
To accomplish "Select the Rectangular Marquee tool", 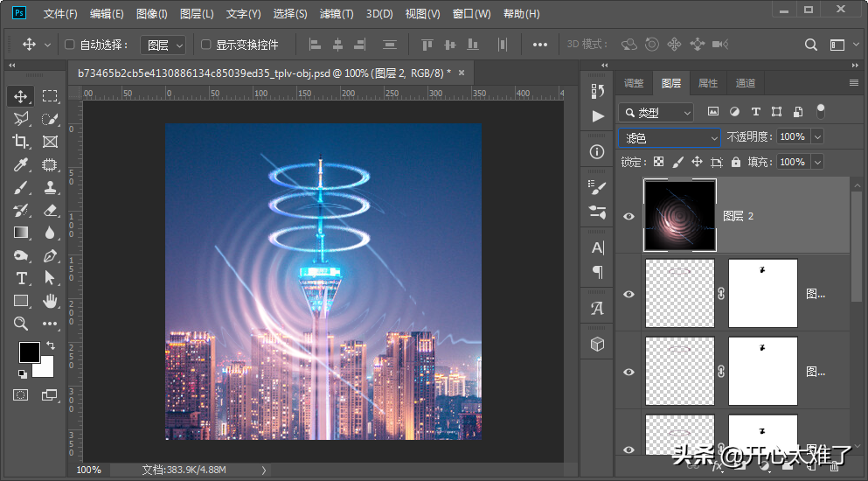I will coord(50,96).
